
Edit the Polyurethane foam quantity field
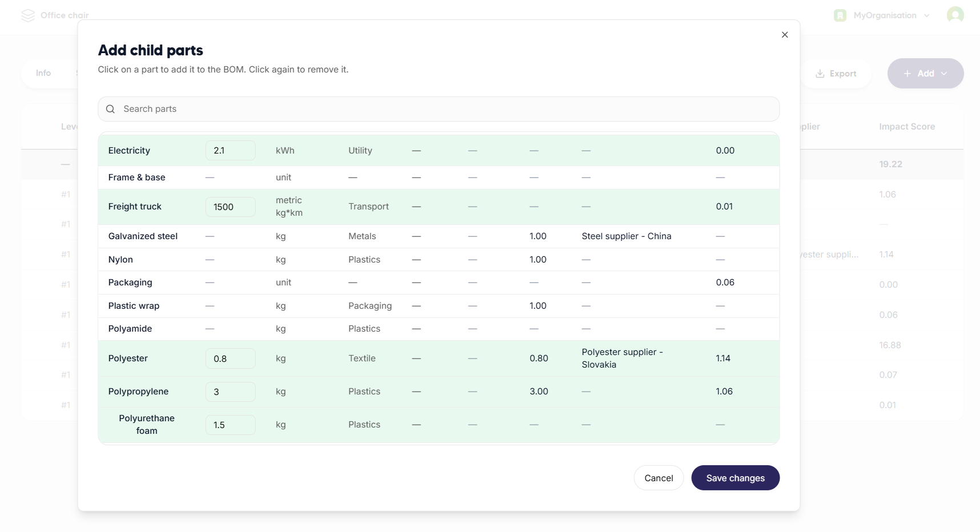click(x=230, y=425)
